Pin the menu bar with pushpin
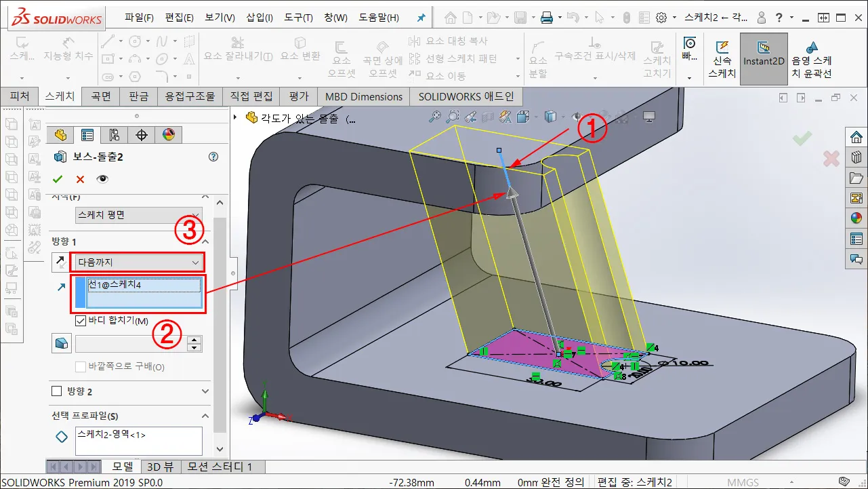The height and width of the screenshot is (489, 868). pyautogui.click(x=420, y=18)
